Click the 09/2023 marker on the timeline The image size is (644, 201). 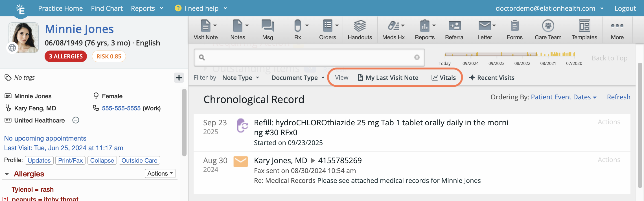pyautogui.click(x=496, y=63)
